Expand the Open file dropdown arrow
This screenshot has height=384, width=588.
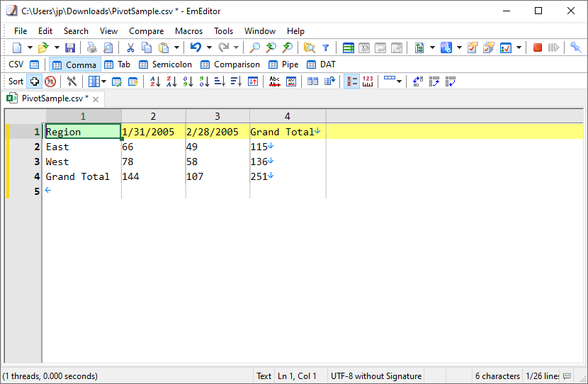pyautogui.click(x=57, y=47)
